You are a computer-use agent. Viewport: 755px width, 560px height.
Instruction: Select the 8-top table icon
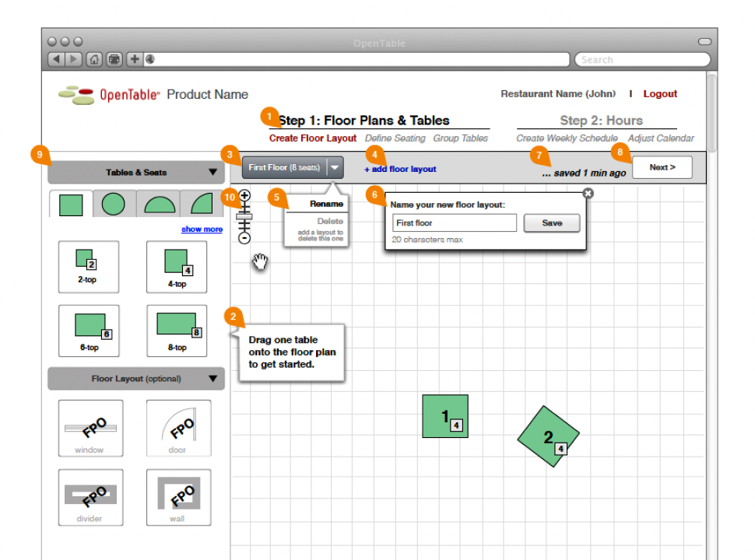(177, 331)
